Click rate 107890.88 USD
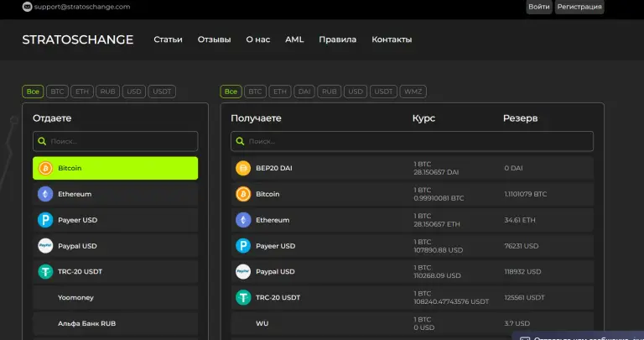 (439, 250)
